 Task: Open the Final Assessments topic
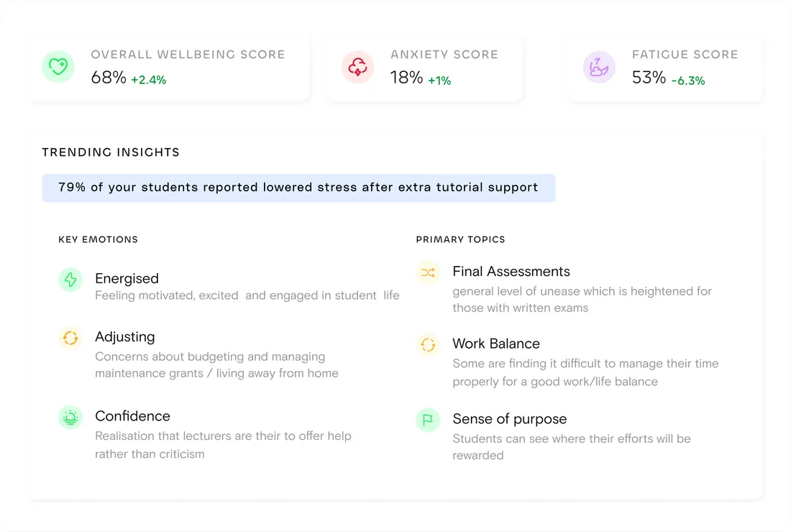pos(511,271)
